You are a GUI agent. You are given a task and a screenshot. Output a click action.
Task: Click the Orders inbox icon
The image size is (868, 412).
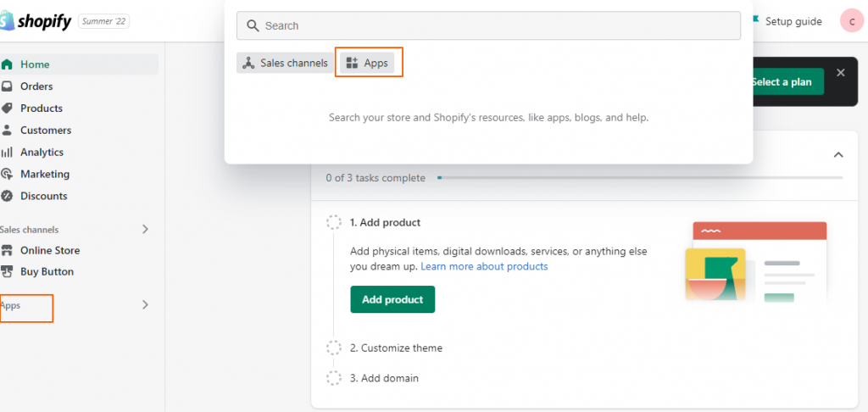point(7,86)
